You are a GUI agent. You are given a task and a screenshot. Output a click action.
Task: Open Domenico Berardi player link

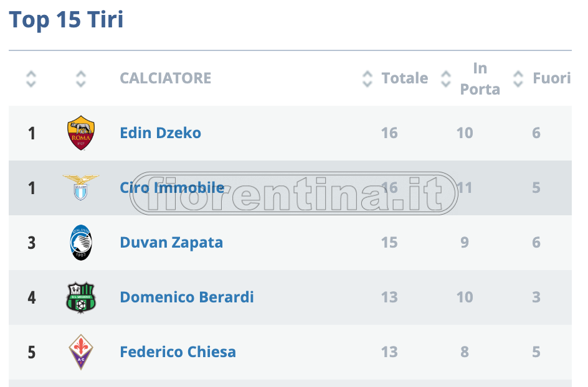(187, 297)
